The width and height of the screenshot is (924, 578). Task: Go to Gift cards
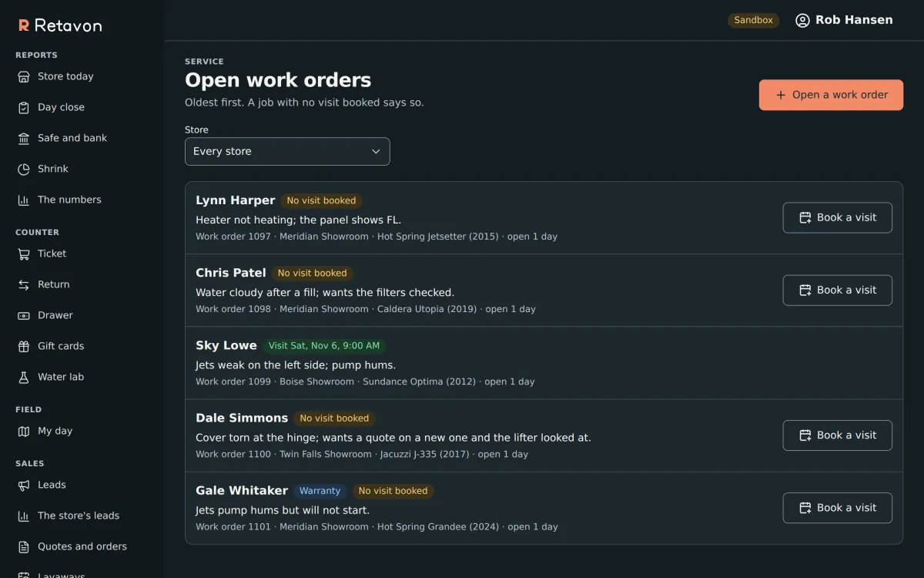pyautogui.click(x=61, y=346)
